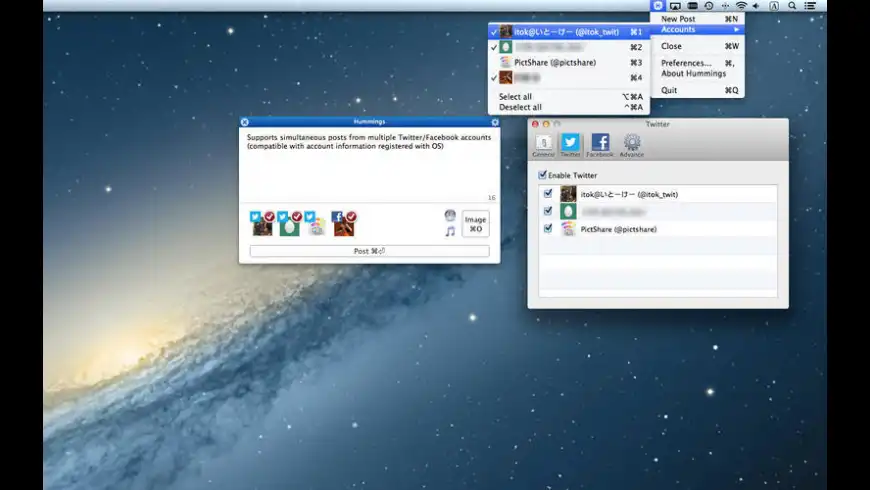Click the Post button
The height and width of the screenshot is (490, 870).
coord(370,251)
